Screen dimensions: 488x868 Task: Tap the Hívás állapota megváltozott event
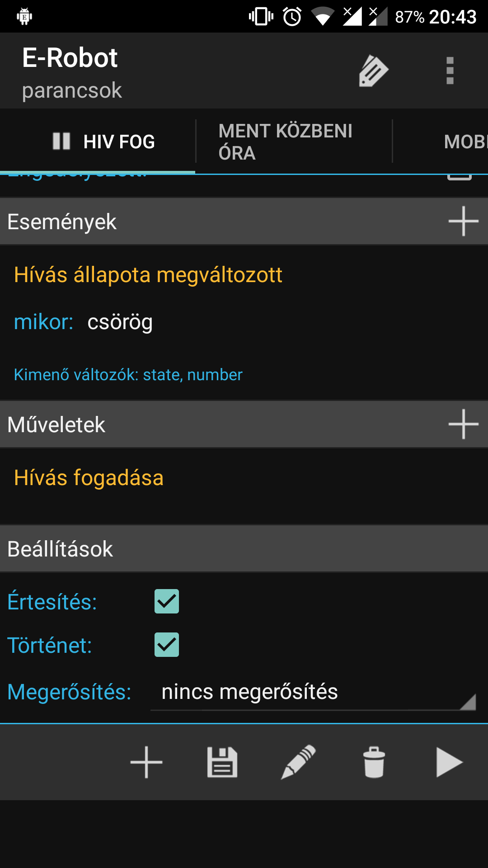(x=148, y=275)
